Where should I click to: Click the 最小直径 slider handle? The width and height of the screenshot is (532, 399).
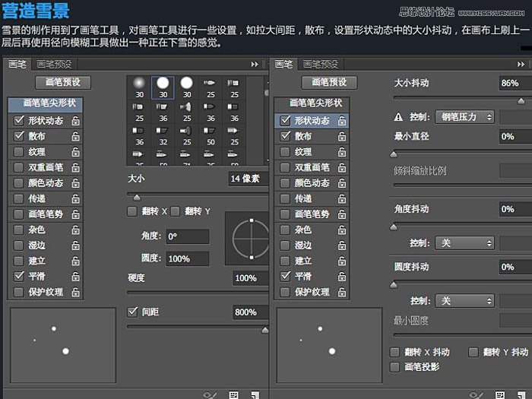394,155
